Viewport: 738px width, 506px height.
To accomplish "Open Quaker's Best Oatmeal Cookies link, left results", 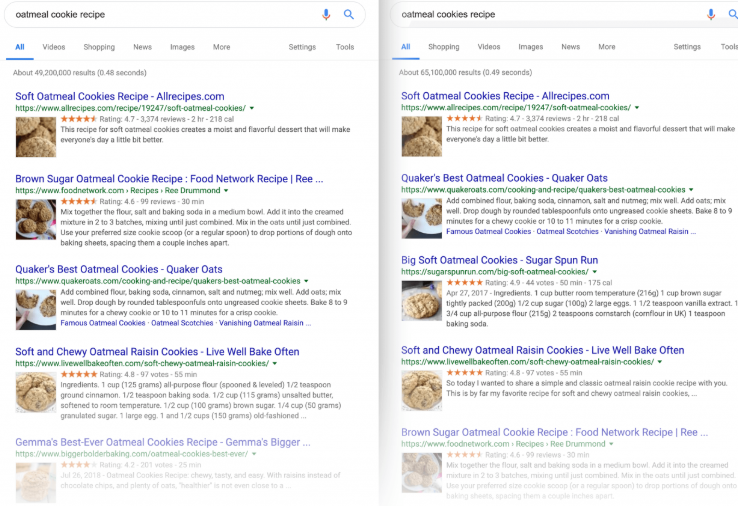I will pos(119,269).
